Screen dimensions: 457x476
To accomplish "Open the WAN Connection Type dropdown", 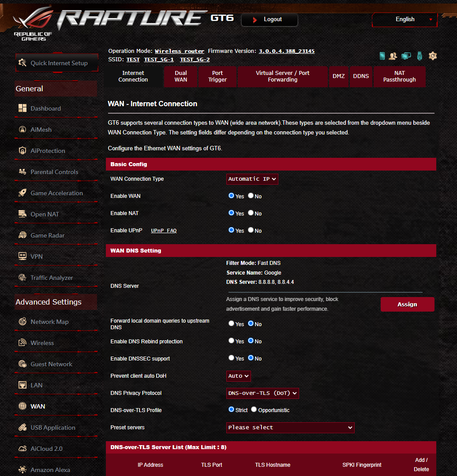I will pyautogui.click(x=252, y=179).
